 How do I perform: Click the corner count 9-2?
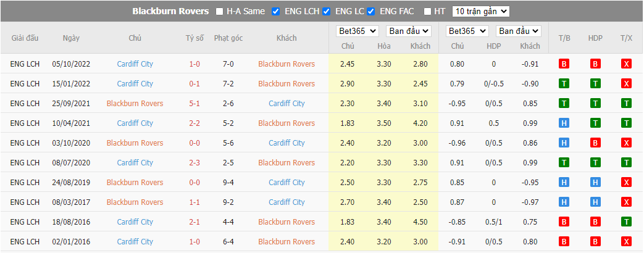pyautogui.click(x=228, y=202)
